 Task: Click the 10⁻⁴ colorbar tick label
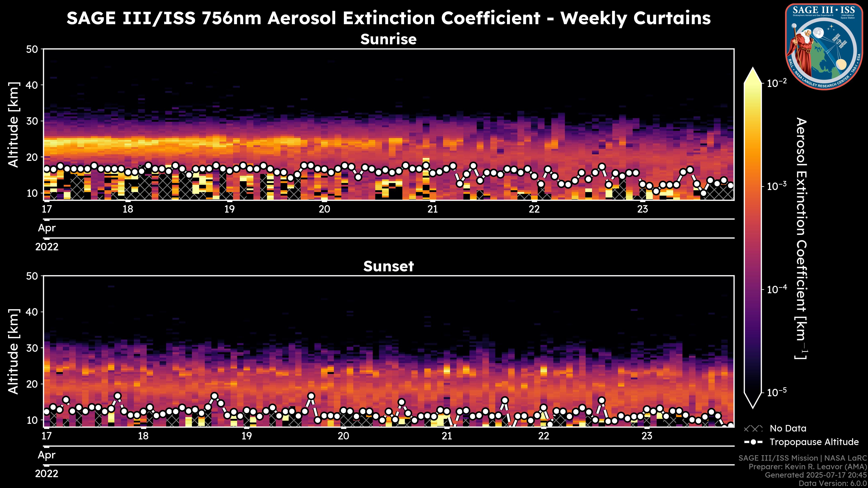(x=777, y=289)
